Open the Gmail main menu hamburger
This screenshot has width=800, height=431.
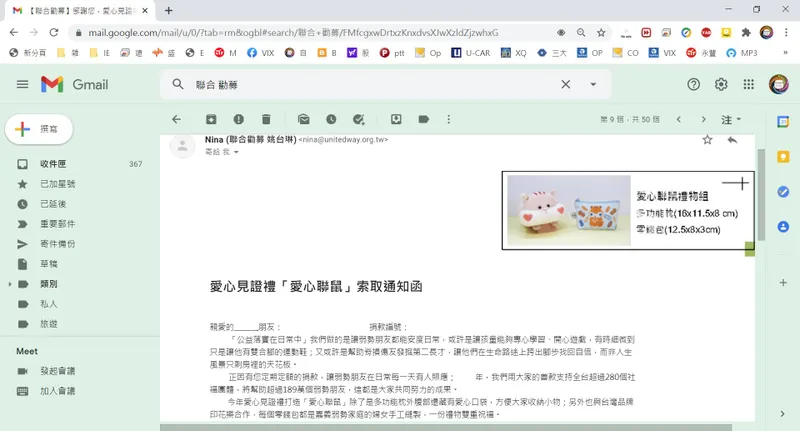coord(22,84)
